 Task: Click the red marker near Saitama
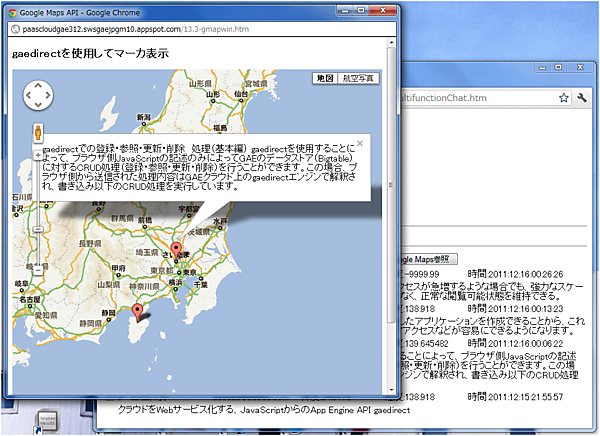(177, 250)
